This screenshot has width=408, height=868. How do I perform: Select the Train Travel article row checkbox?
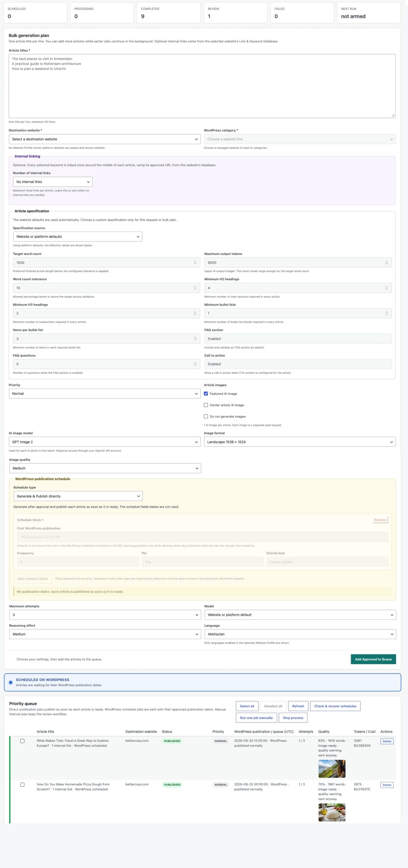[x=22, y=741]
